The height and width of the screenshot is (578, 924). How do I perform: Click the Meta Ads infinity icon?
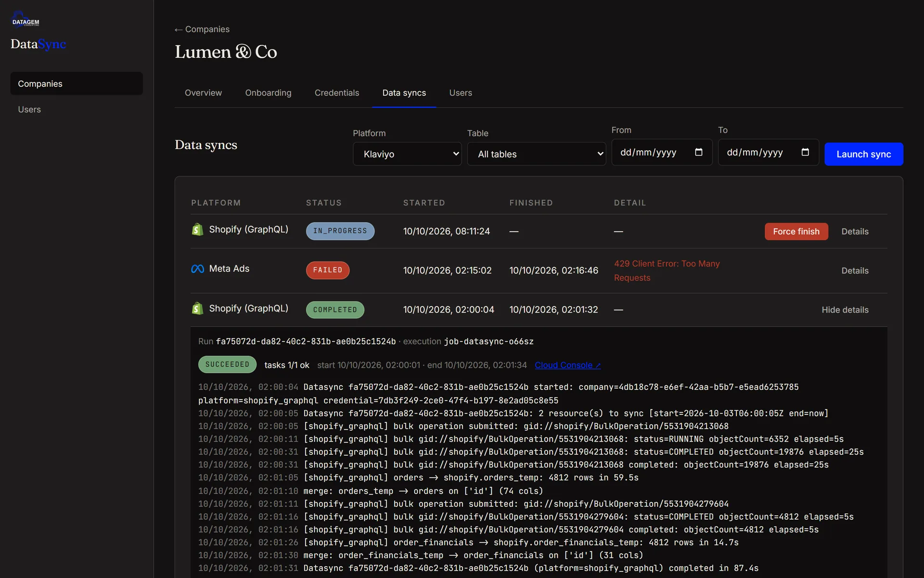pyautogui.click(x=197, y=269)
